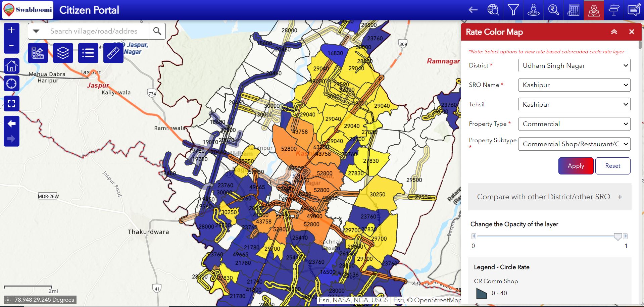
Task: Locate my current position
Action: (x=11, y=83)
